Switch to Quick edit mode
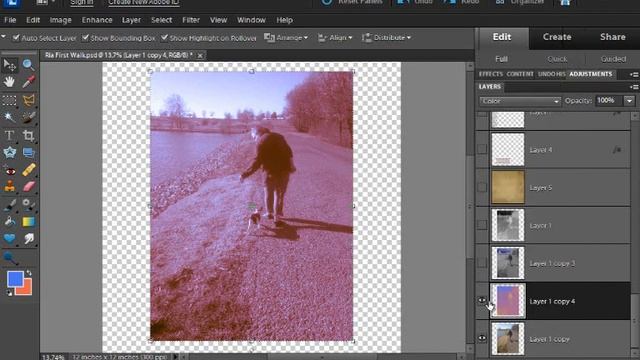Viewport: 640px width, 360px height. tap(557, 59)
